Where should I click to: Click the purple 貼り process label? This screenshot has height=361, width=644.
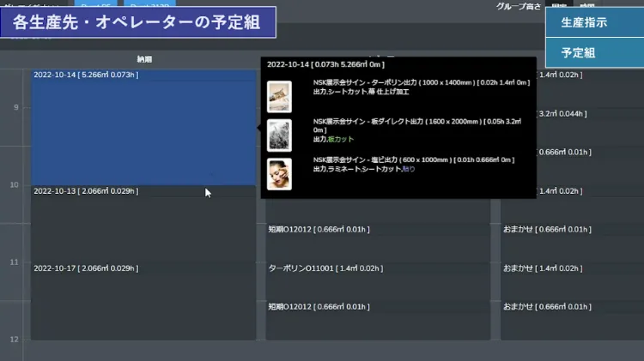tap(408, 169)
